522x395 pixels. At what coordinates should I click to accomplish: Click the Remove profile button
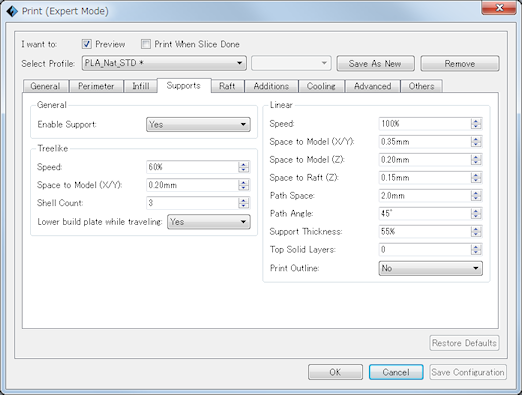460,63
